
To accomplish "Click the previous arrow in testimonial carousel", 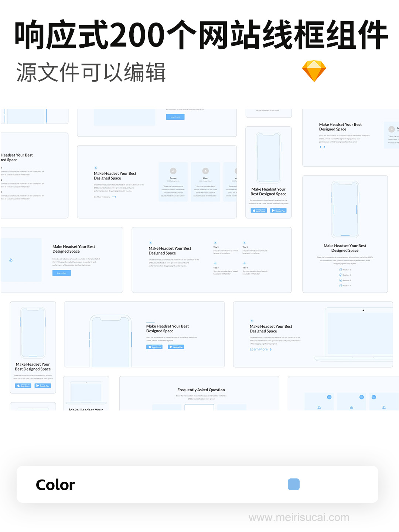I will (x=320, y=147).
